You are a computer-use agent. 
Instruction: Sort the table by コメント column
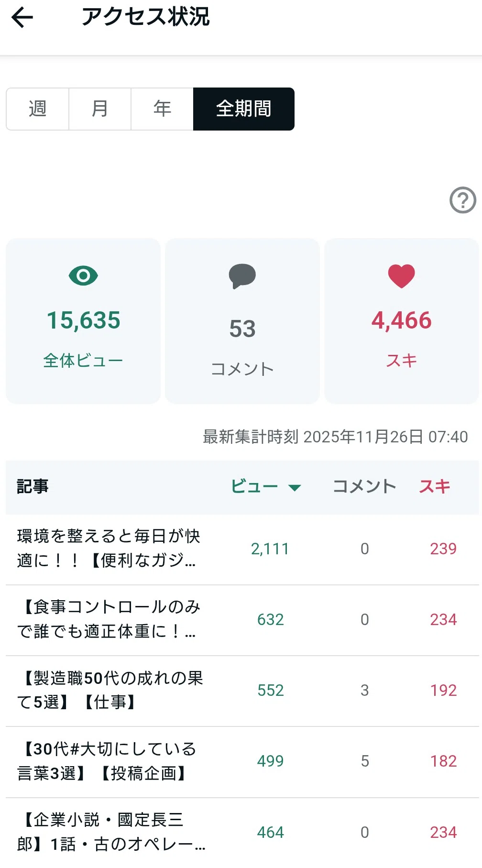364,486
